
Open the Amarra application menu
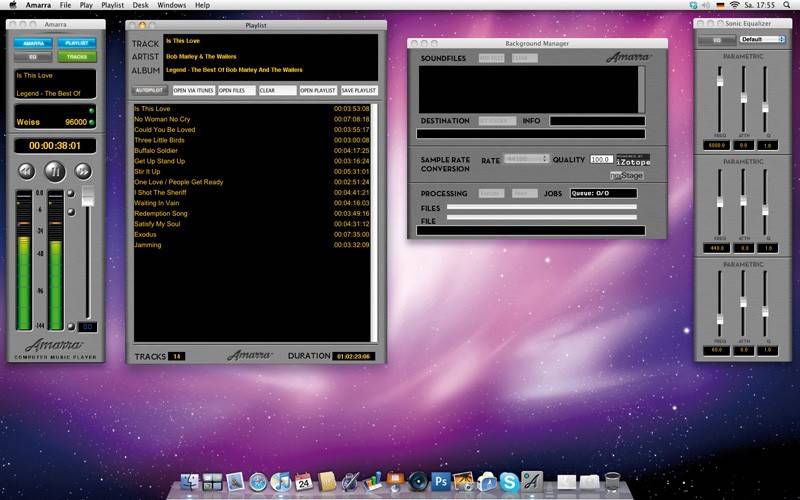[x=38, y=5]
